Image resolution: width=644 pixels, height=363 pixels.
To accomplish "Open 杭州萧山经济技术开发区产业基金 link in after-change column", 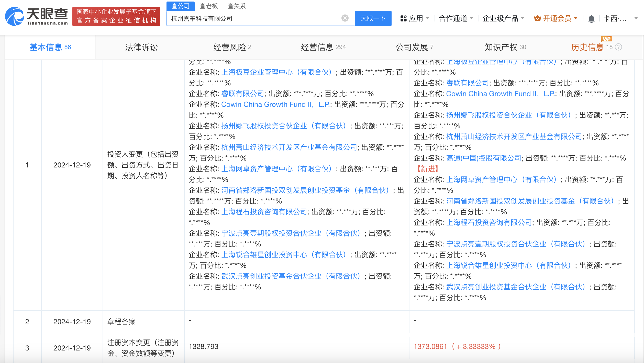I will coord(514,137).
